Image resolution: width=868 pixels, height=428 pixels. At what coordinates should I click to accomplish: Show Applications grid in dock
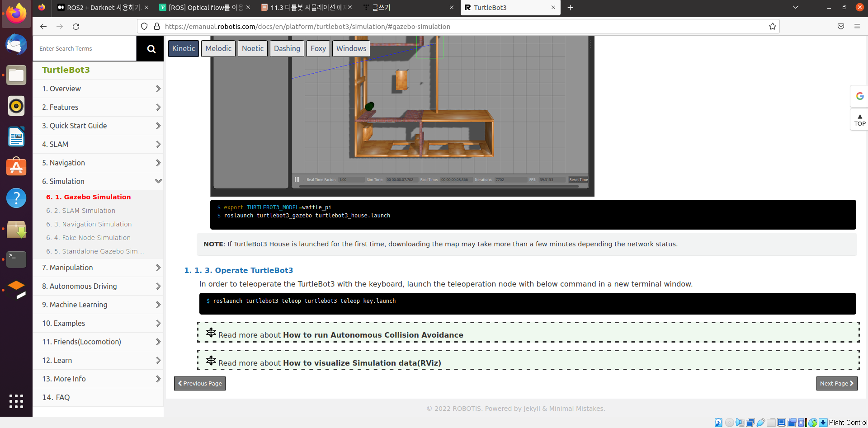click(16, 401)
